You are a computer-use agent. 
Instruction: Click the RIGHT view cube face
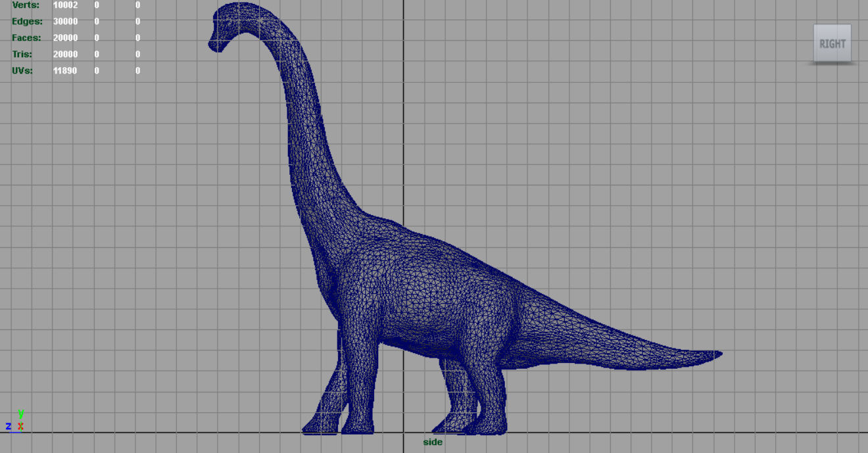pyautogui.click(x=832, y=43)
